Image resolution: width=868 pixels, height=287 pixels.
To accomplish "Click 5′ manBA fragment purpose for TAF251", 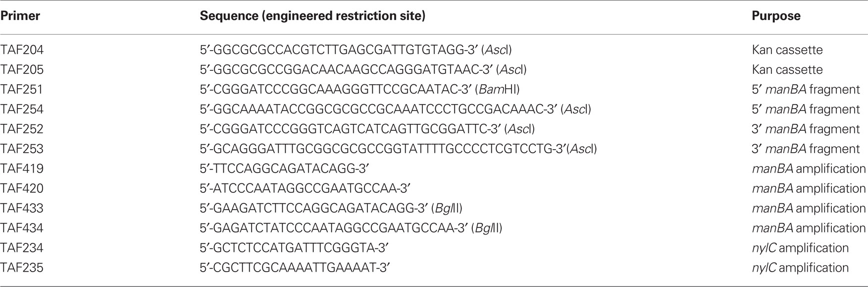I will click(x=806, y=90).
